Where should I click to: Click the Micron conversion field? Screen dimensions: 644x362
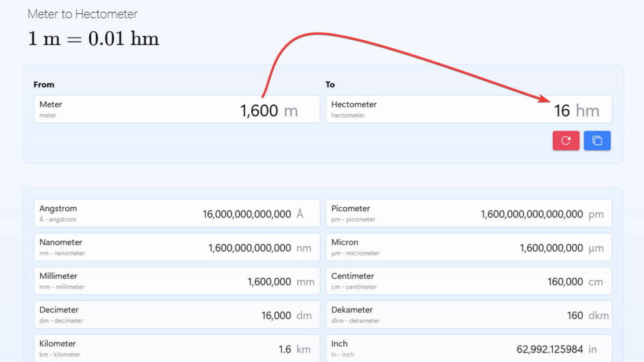(468, 246)
